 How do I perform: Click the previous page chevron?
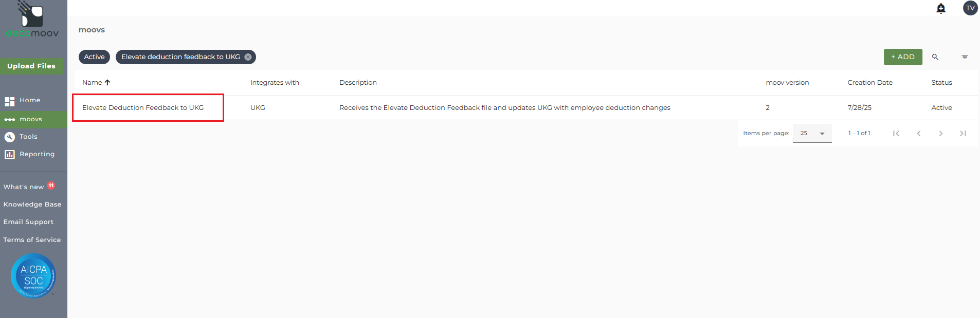coord(919,134)
